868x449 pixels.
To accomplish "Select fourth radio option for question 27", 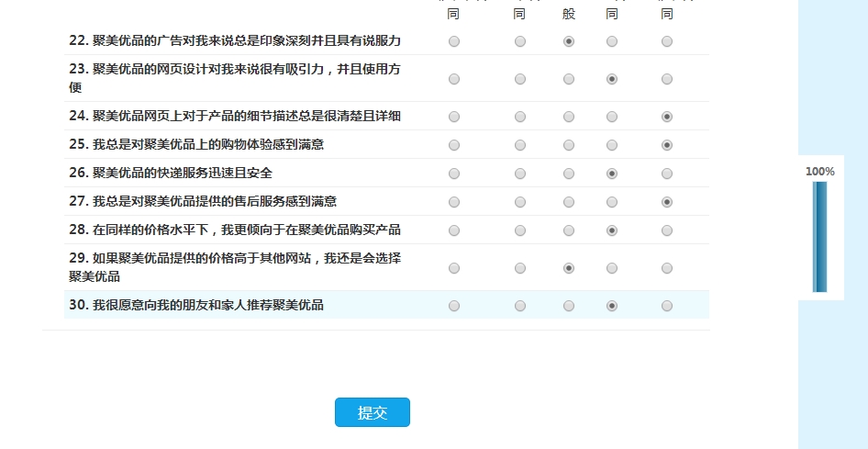I will [612, 202].
